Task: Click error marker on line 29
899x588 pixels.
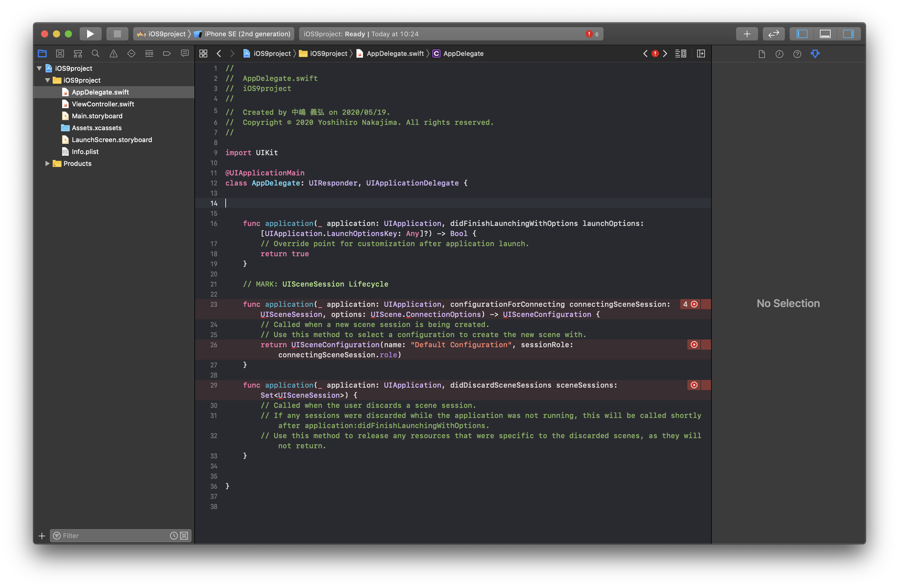Action: tap(694, 385)
